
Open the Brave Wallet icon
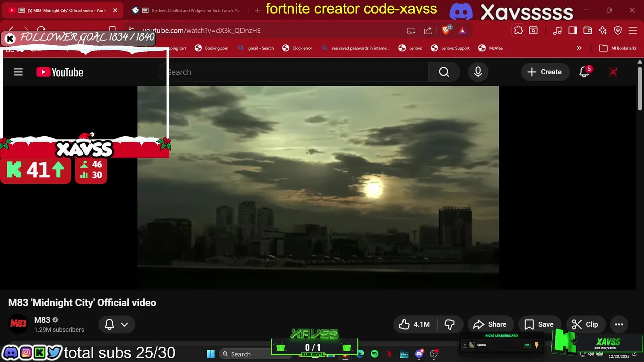tap(588, 30)
